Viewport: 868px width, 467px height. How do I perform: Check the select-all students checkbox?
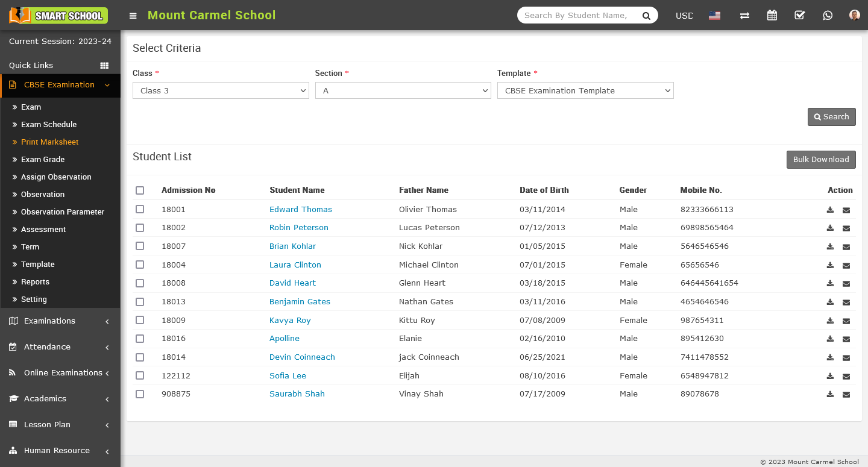point(140,190)
